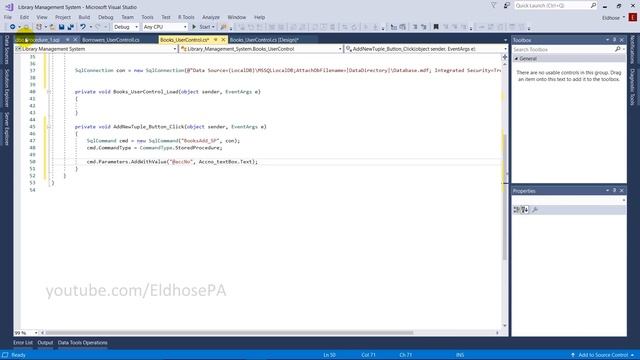Click the Categorized icon in Properties panel
Viewport: 640px width, 360px height.
tap(516, 210)
